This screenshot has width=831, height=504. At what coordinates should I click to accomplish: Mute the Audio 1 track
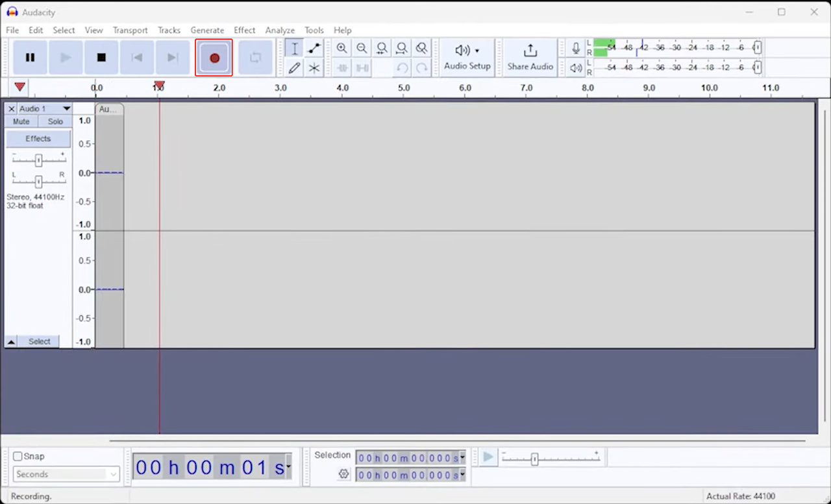(x=21, y=121)
